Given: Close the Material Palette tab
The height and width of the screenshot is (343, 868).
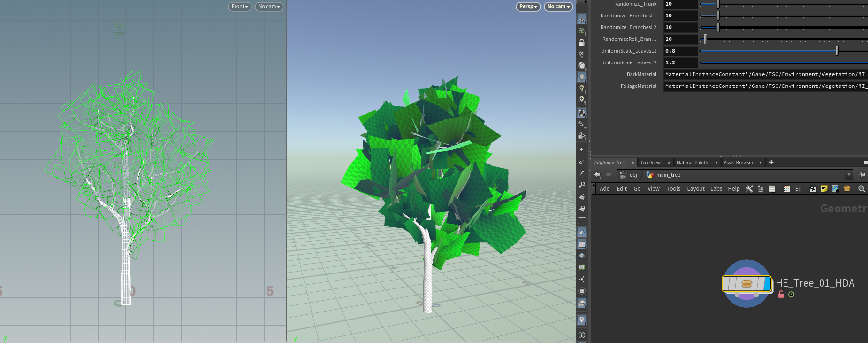Looking at the screenshot, I should (x=716, y=163).
